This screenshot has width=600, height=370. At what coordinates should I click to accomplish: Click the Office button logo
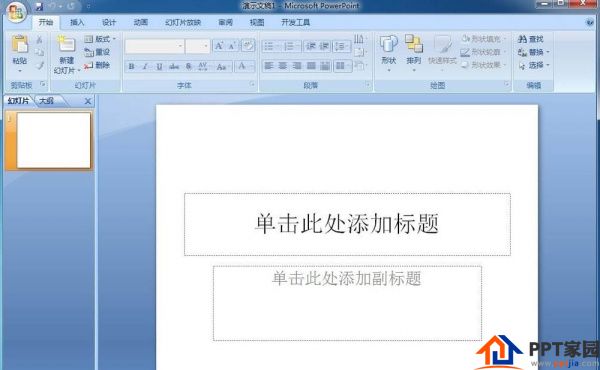tap(16, 12)
